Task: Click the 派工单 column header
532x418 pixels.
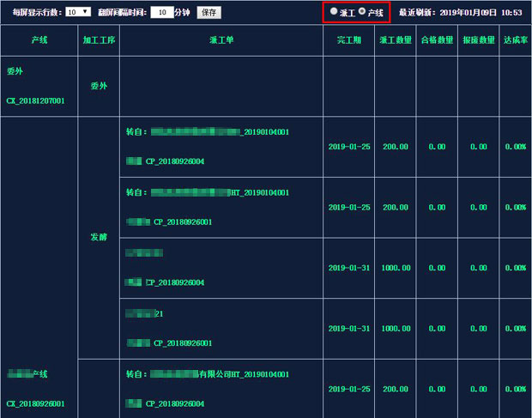Action: pyautogui.click(x=221, y=40)
